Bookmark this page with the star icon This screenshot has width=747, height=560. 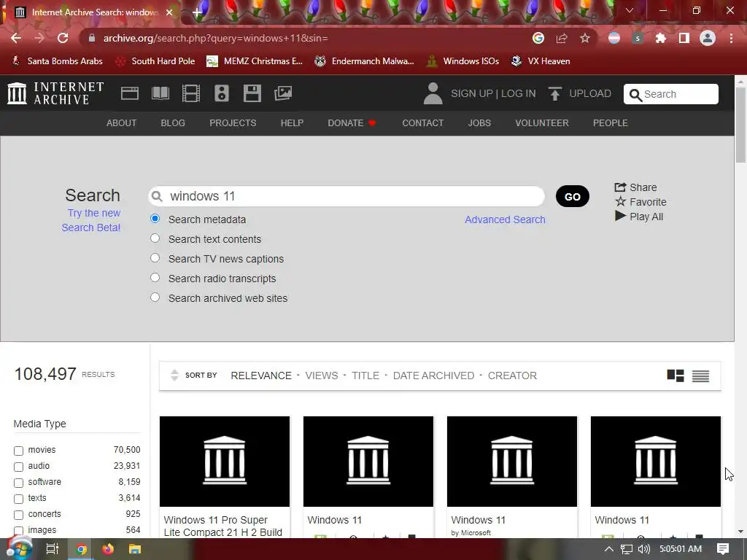pos(585,38)
